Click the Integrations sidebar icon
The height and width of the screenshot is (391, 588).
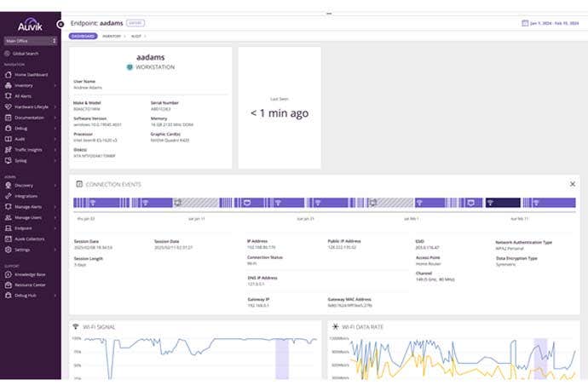pos(8,196)
